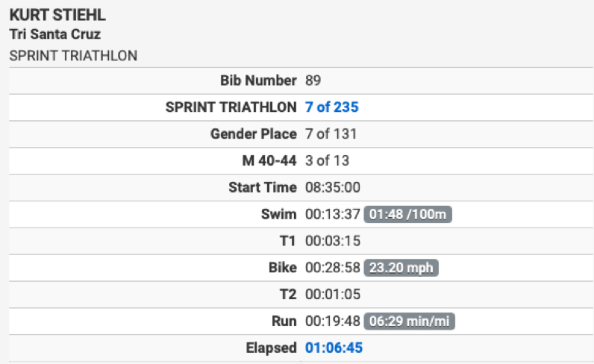Image resolution: width=594 pixels, height=364 pixels.
Task: Select the Gender Place value 7 of 131
Action: point(331,134)
